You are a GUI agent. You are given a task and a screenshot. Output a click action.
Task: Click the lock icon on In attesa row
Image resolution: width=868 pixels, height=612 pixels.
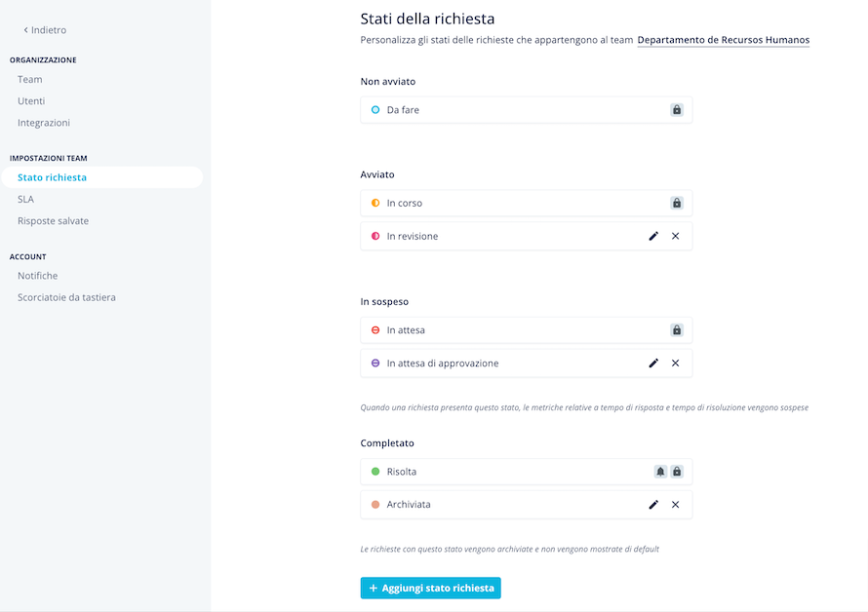pos(677,330)
